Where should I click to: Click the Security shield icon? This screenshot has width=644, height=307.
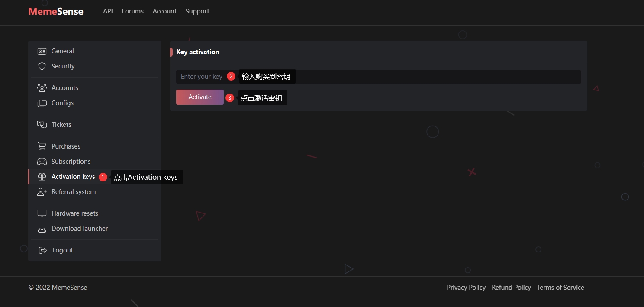click(42, 66)
